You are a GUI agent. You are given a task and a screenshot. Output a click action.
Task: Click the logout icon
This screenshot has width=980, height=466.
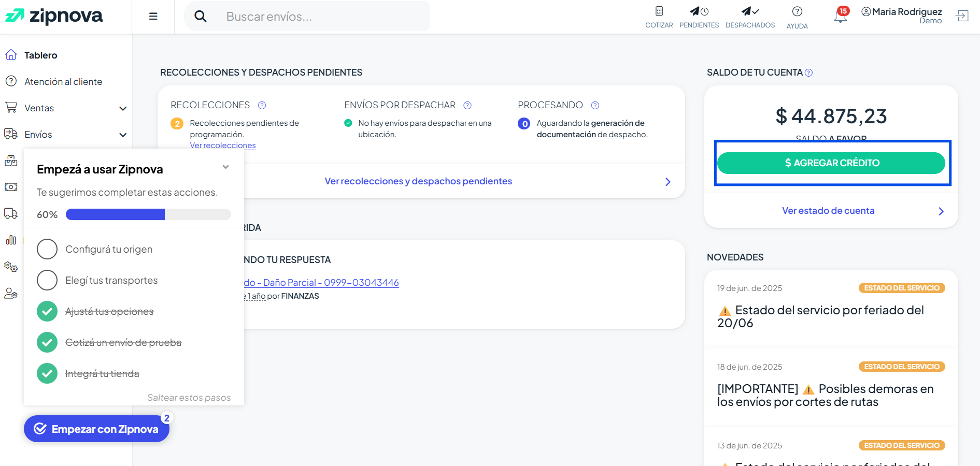click(x=962, y=16)
